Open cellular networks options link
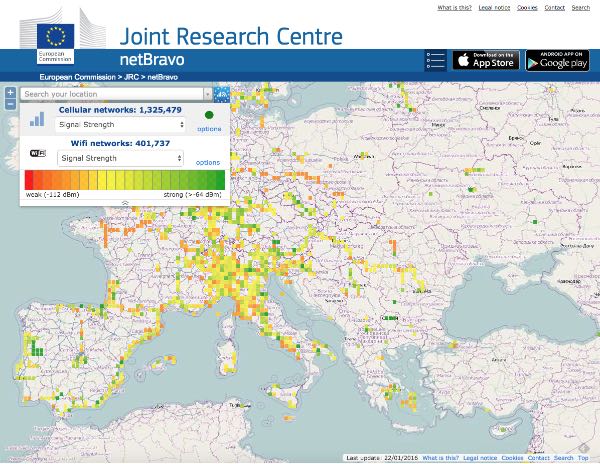600x464 pixels. click(x=209, y=129)
